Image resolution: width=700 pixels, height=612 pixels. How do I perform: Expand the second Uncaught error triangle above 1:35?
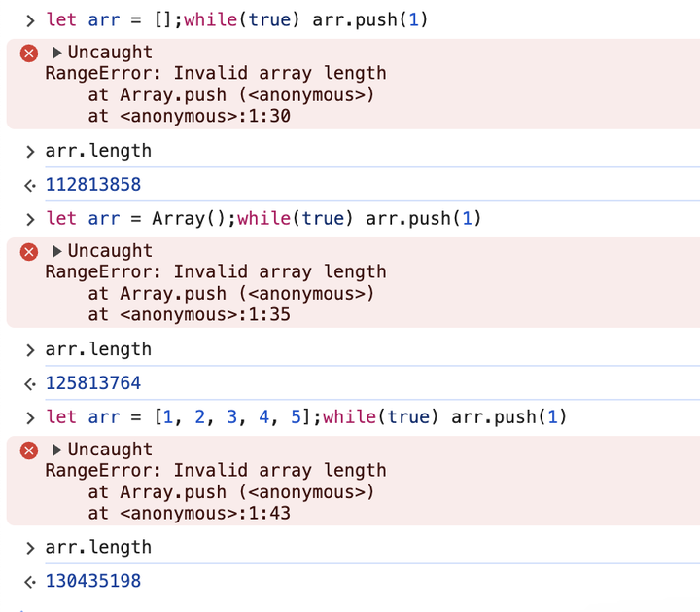click(x=56, y=251)
